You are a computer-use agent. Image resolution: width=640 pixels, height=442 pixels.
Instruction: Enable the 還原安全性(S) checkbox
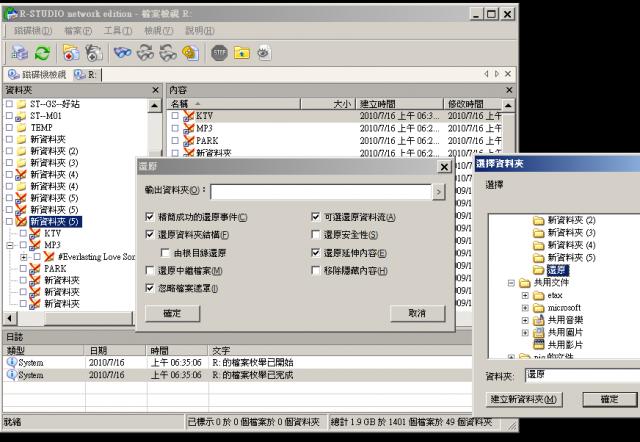coord(316,234)
